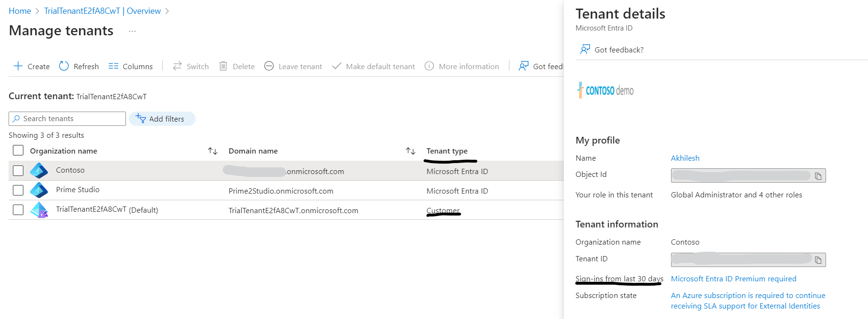Click Global Administrator and 4 other roles
This screenshot has height=319, width=868.
736,195
